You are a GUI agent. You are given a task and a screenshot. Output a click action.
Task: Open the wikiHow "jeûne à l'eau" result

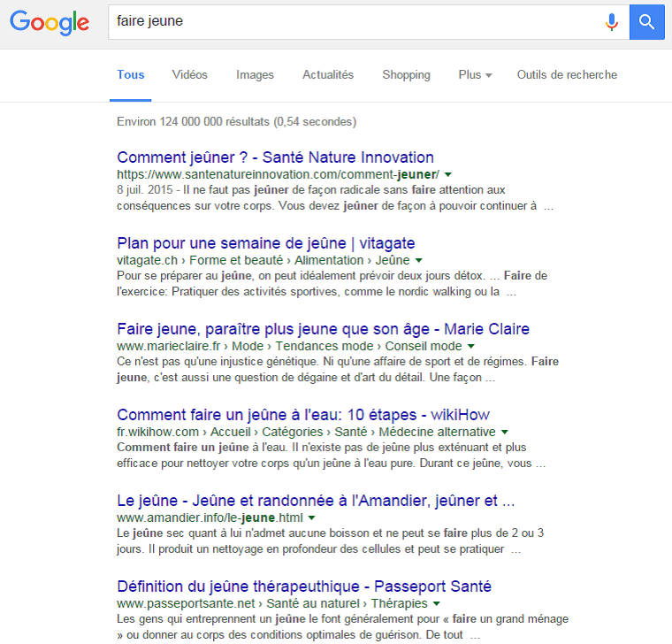point(302,415)
